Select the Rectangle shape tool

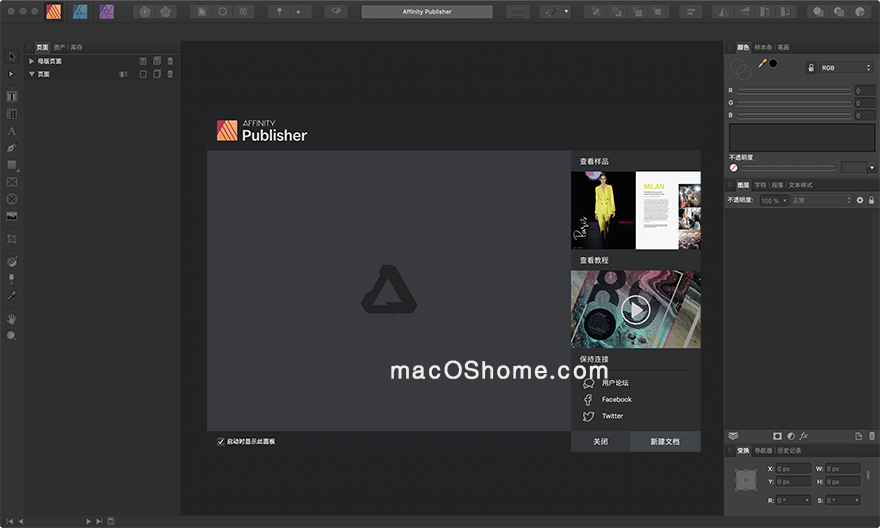click(x=12, y=165)
